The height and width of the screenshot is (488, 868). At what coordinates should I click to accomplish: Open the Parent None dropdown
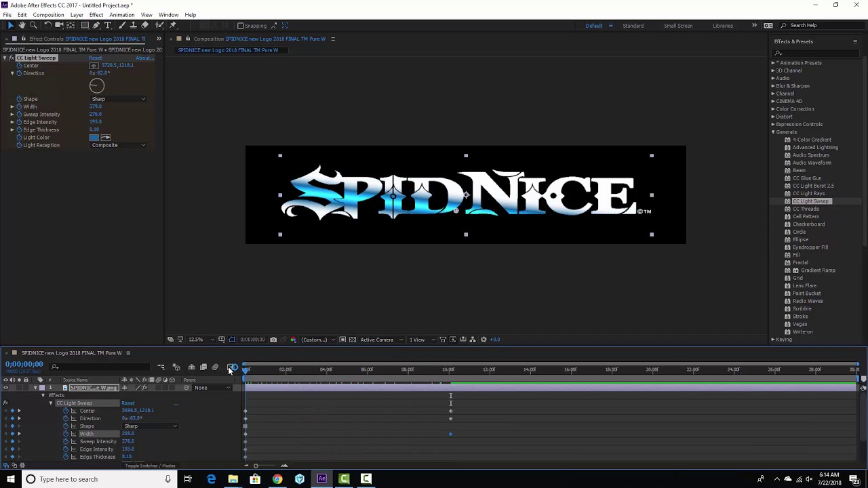212,388
